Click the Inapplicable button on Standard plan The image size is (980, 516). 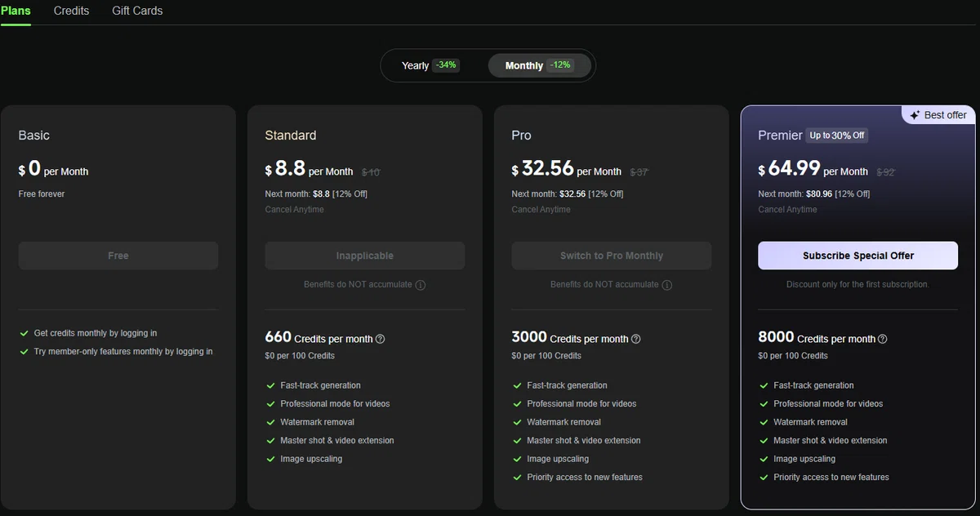point(365,256)
